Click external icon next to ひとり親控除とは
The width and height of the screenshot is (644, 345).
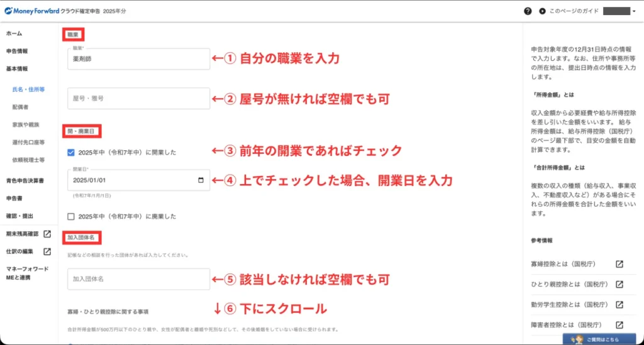pos(619,284)
